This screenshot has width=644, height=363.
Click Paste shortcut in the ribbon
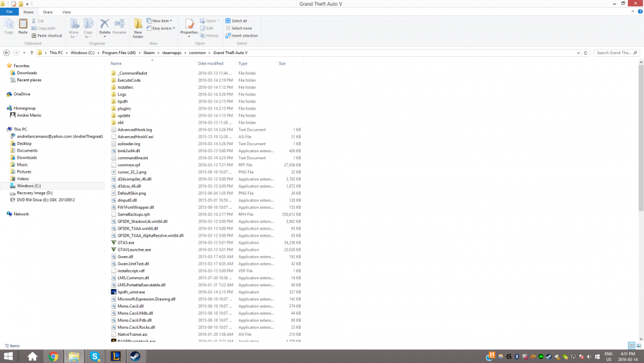tap(47, 35)
